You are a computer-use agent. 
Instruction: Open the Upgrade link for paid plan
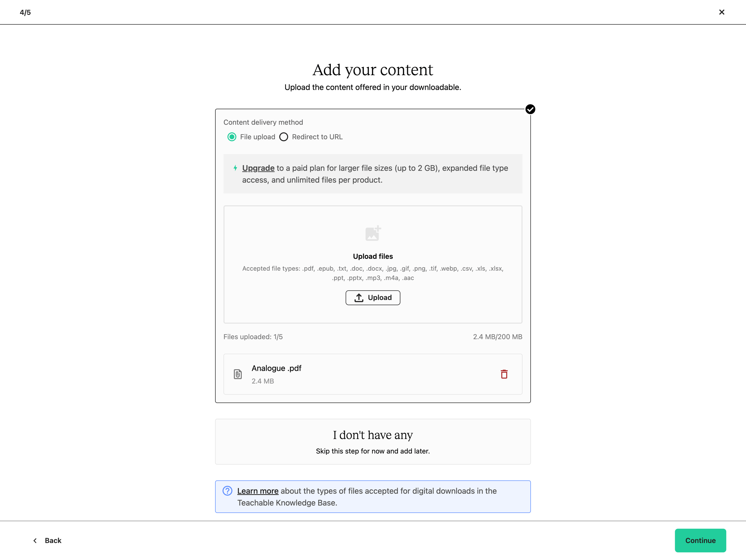(258, 168)
